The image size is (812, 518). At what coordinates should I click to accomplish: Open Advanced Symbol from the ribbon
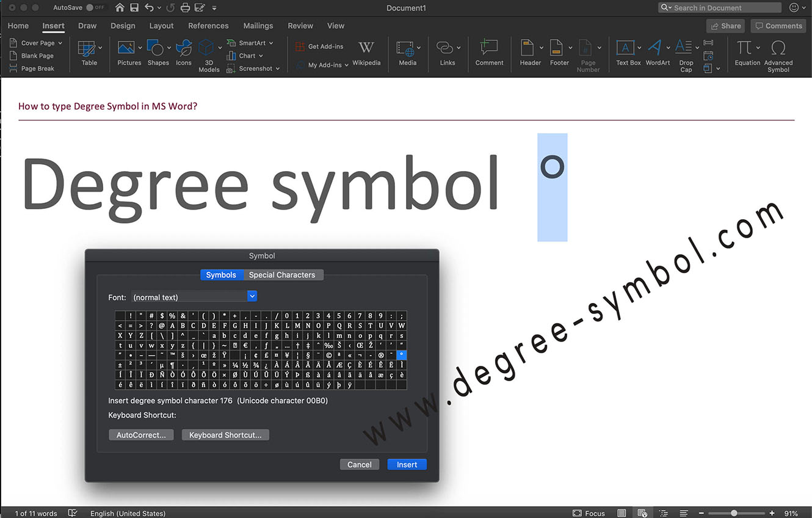778,55
